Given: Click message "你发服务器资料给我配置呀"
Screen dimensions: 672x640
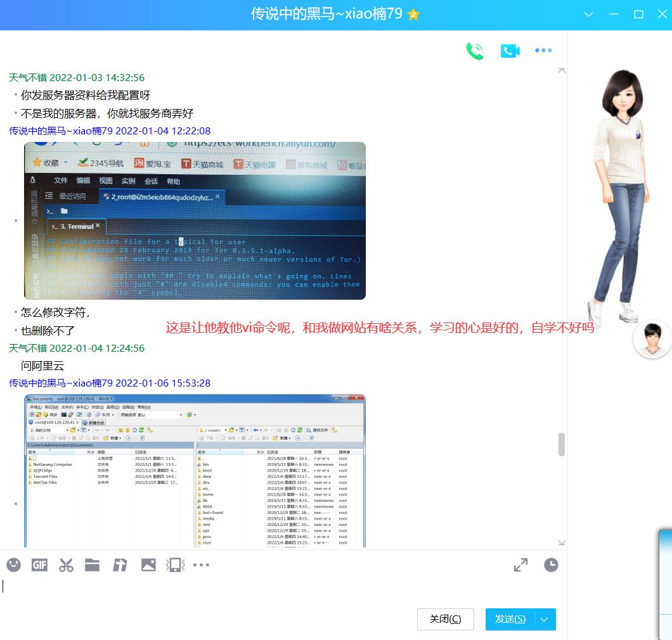Looking at the screenshot, I should pos(86,95).
